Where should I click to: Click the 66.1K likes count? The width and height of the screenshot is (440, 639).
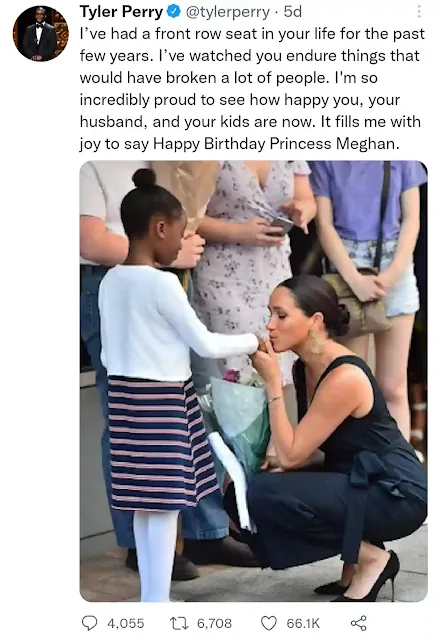[303, 623]
